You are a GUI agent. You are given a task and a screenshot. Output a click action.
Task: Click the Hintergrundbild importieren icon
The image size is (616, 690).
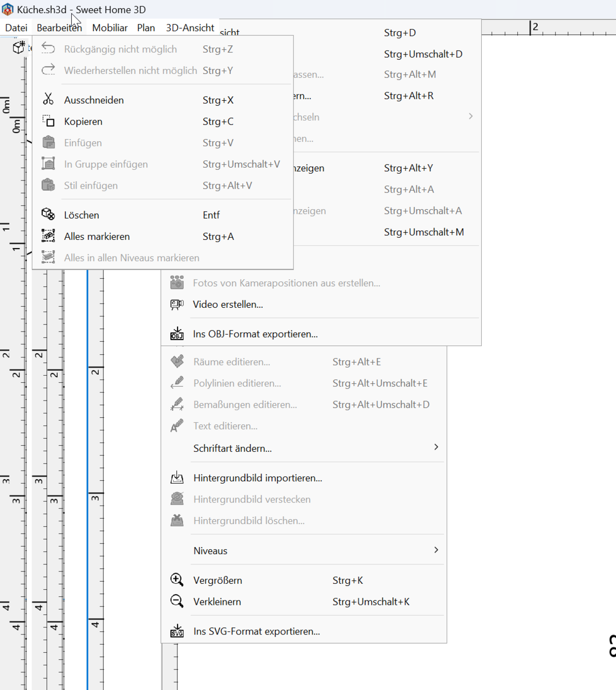[177, 478]
